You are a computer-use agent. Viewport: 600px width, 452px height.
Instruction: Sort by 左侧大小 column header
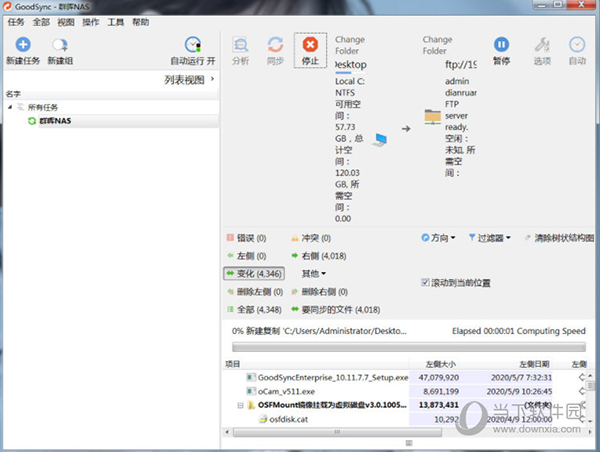(x=441, y=364)
